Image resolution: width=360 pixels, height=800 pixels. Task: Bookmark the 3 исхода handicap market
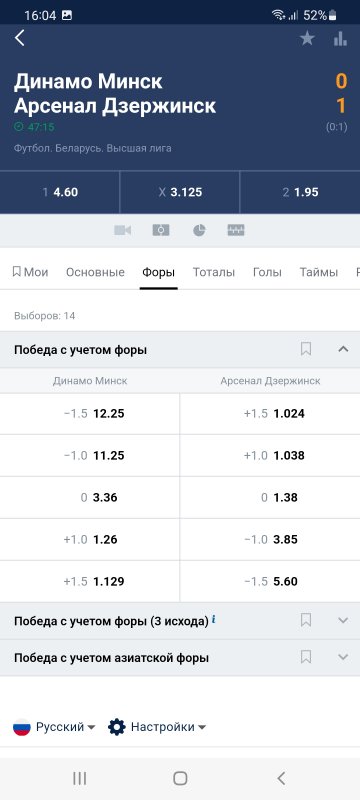tap(306, 620)
